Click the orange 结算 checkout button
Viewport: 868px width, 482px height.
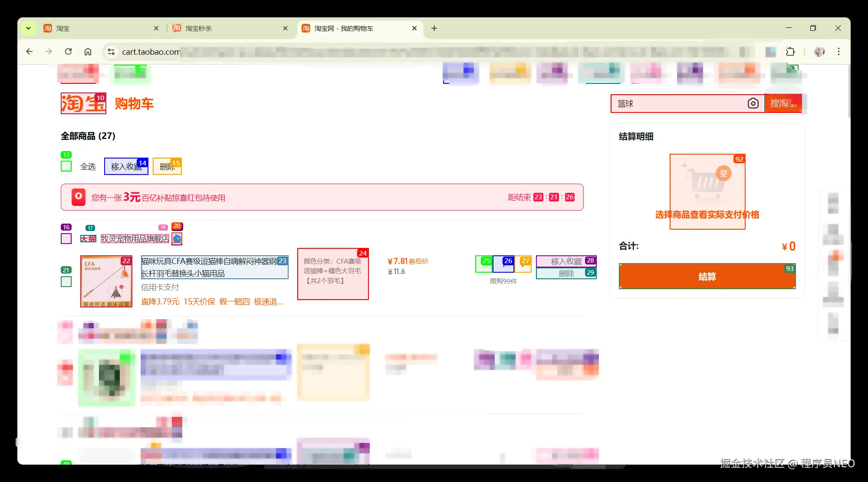[707, 277]
